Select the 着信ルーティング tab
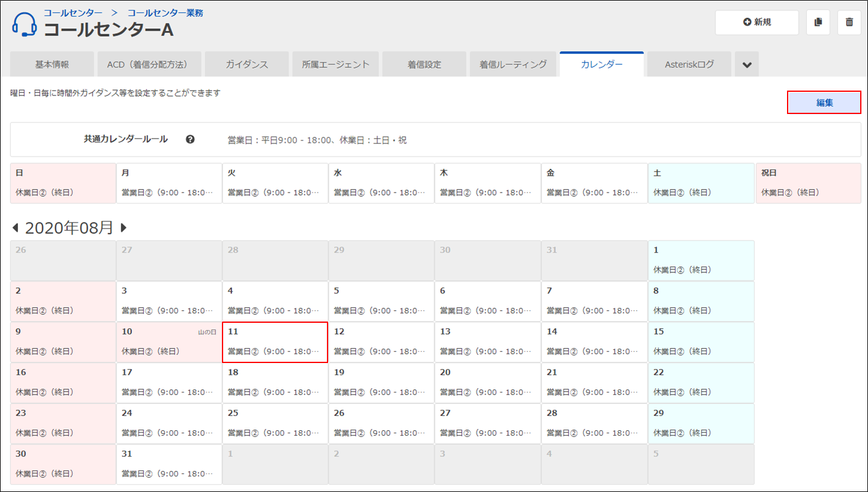This screenshot has height=492, width=868. [x=513, y=65]
